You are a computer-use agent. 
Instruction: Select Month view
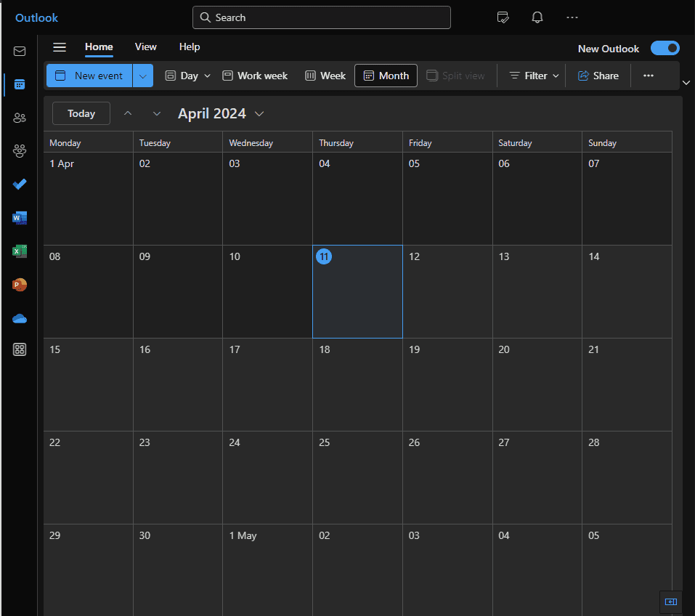[x=386, y=76]
